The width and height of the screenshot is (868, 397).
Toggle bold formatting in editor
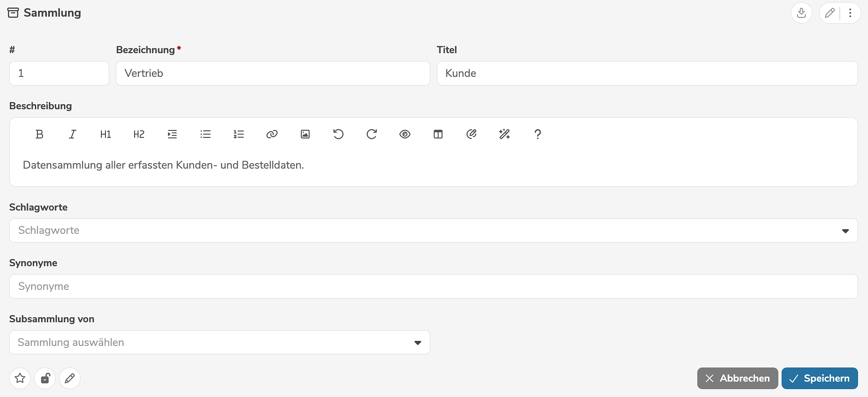[39, 134]
